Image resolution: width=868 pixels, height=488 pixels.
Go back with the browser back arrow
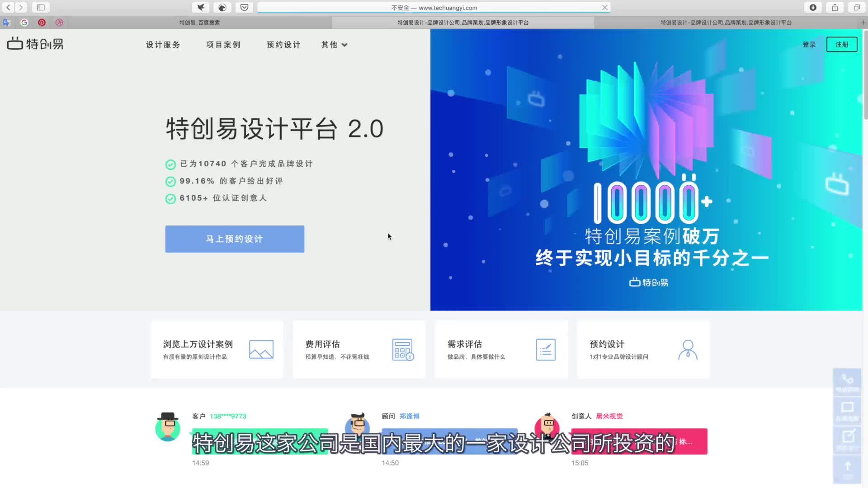click(x=8, y=7)
